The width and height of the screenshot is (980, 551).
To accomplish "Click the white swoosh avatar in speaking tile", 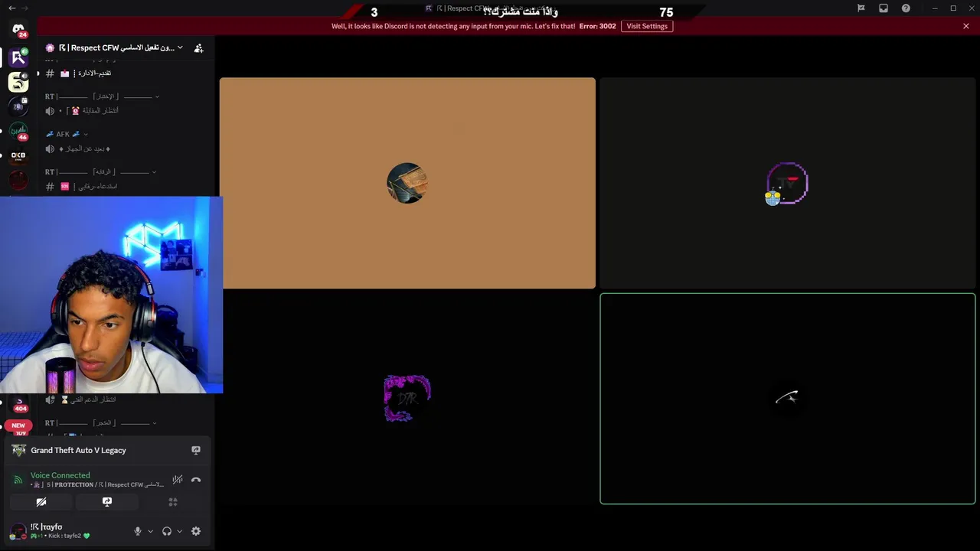I will [x=787, y=398].
